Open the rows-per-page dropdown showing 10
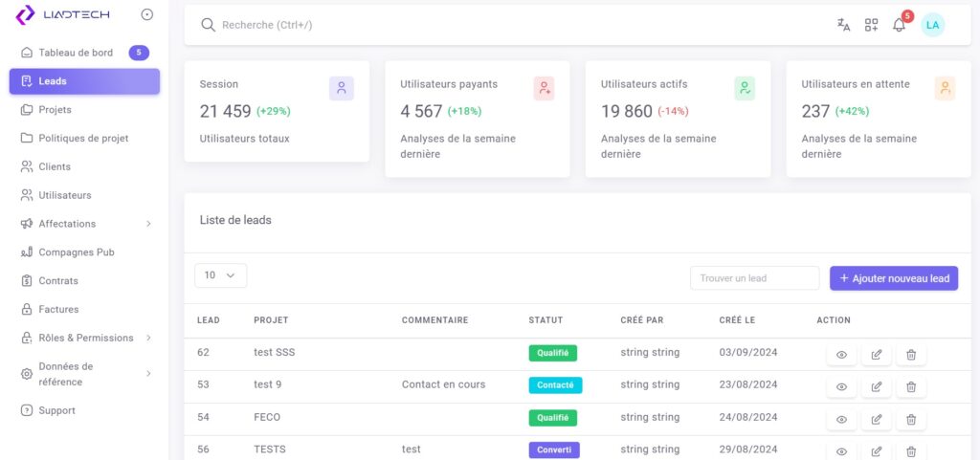The width and height of the screenshot is (980, 460). click(x=220, y=275)
